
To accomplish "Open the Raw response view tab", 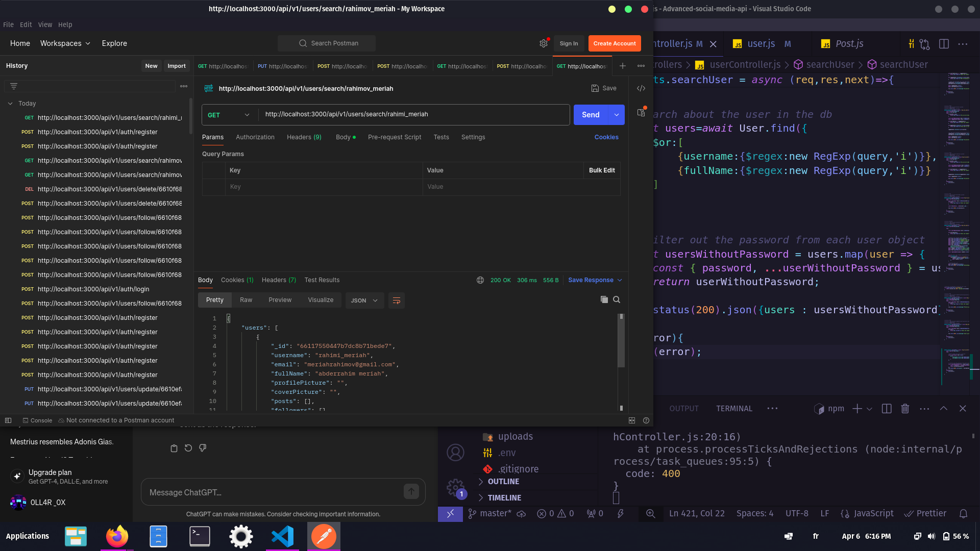I will point(246,300).
